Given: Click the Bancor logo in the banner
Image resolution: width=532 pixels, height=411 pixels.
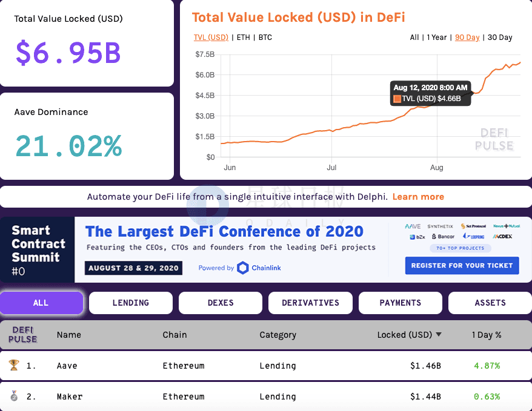Looking at the screenshot, I should point(443,237).
